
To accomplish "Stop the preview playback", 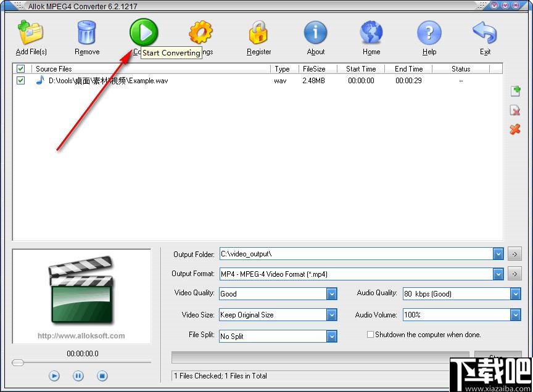I will pos(102,376).
